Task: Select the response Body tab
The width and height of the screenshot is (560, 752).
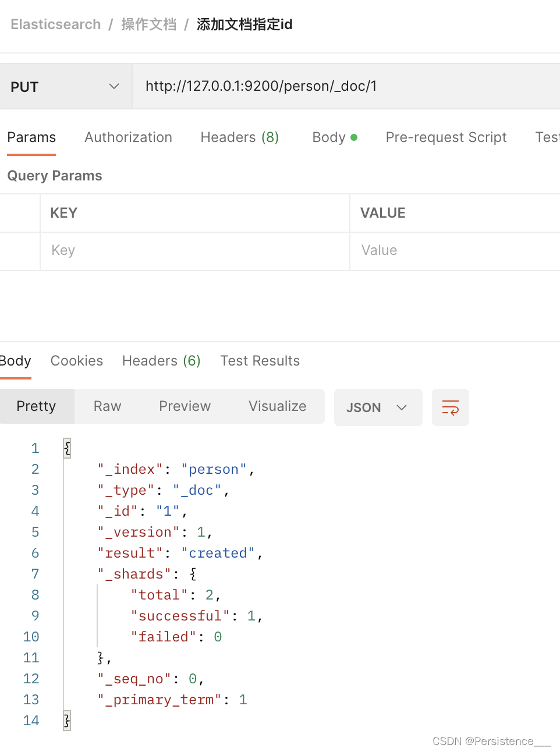Action: pyautogui.click(x=15, y=361)
